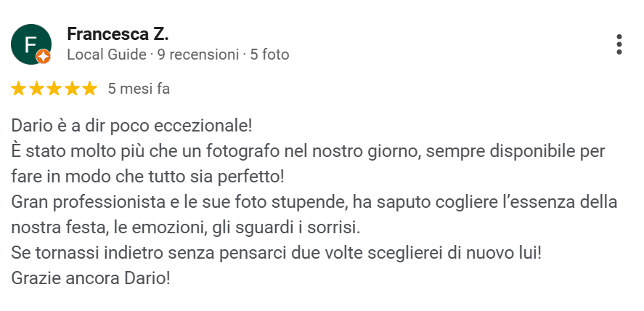Click the line "fare in modo che tutto sia perfetto!"
This screenshot has width=644, height=311.
click(148, 177)
